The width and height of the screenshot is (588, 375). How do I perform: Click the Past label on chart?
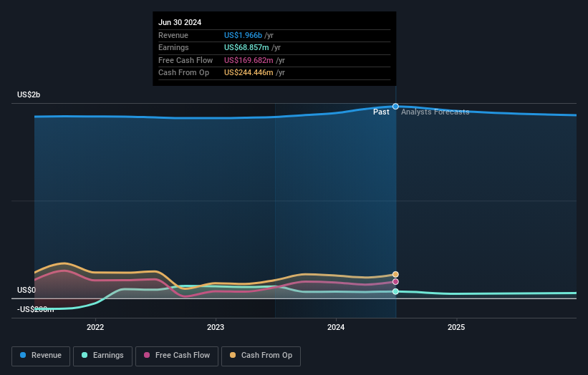click(x=381, y=112)
